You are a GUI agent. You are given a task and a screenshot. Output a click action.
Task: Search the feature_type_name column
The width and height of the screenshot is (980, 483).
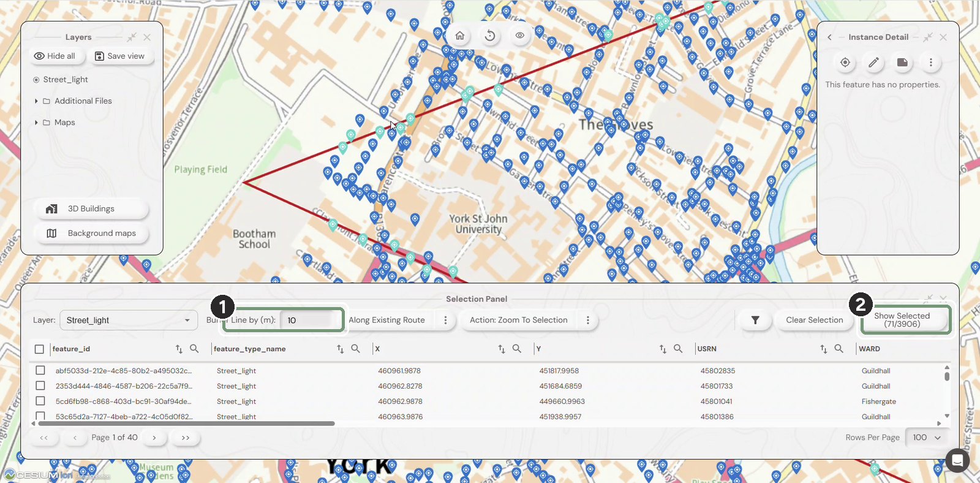tap(355, 348)
